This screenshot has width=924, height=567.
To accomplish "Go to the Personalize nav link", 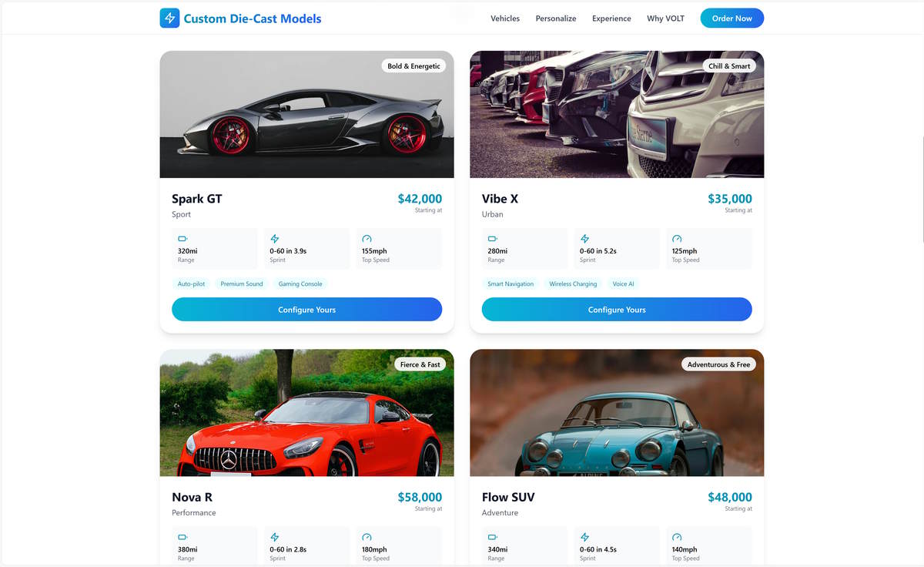I will tap(556, 18).
